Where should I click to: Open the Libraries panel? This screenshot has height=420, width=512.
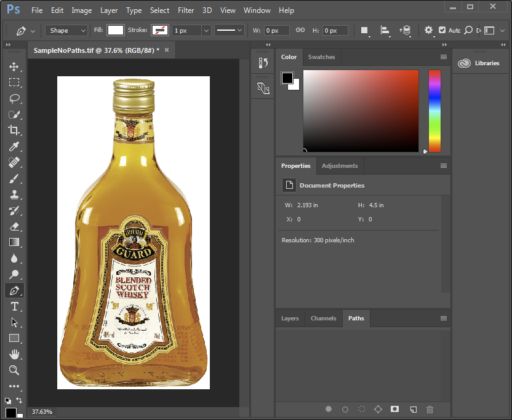pos(478,63)
